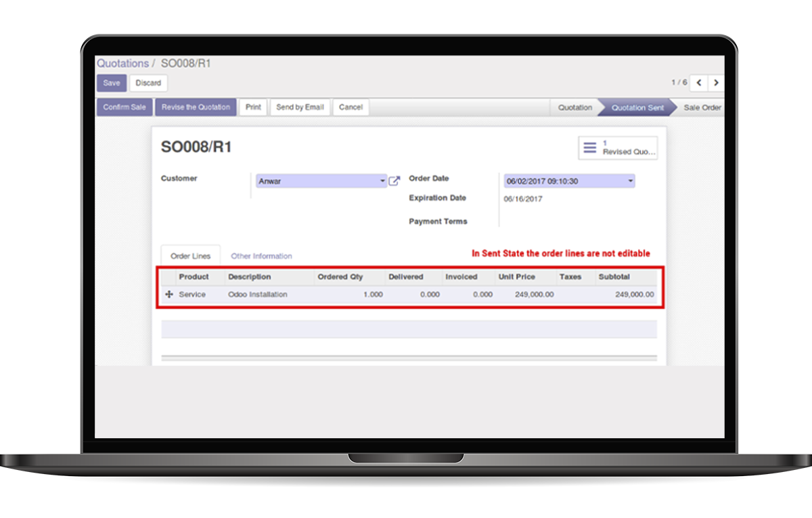Click the Delivered column header

(x=406, y=277)
